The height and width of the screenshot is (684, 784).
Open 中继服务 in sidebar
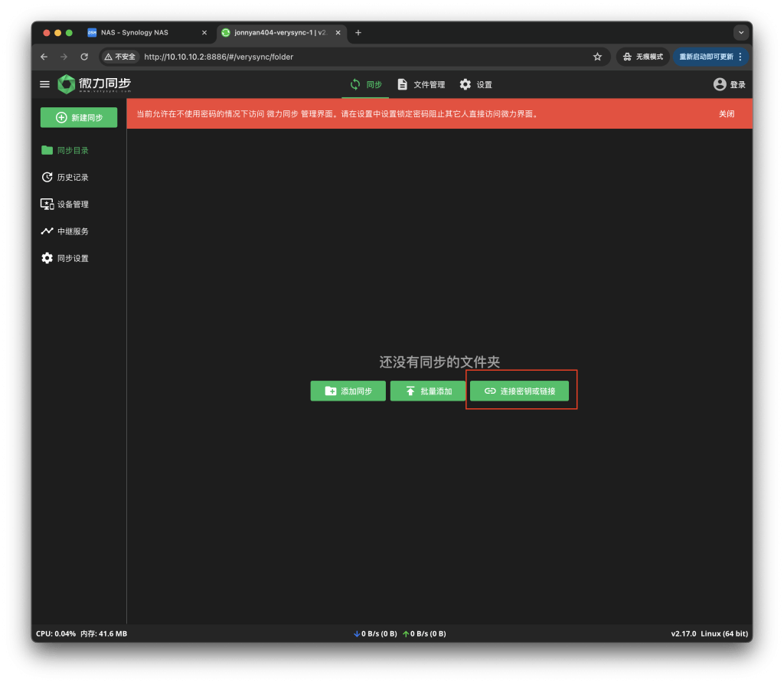coord(65,231)
